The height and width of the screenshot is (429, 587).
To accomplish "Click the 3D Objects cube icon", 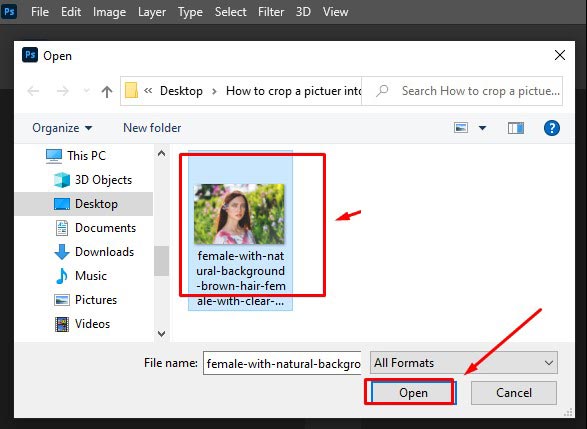I will click(x=62, y=180).
